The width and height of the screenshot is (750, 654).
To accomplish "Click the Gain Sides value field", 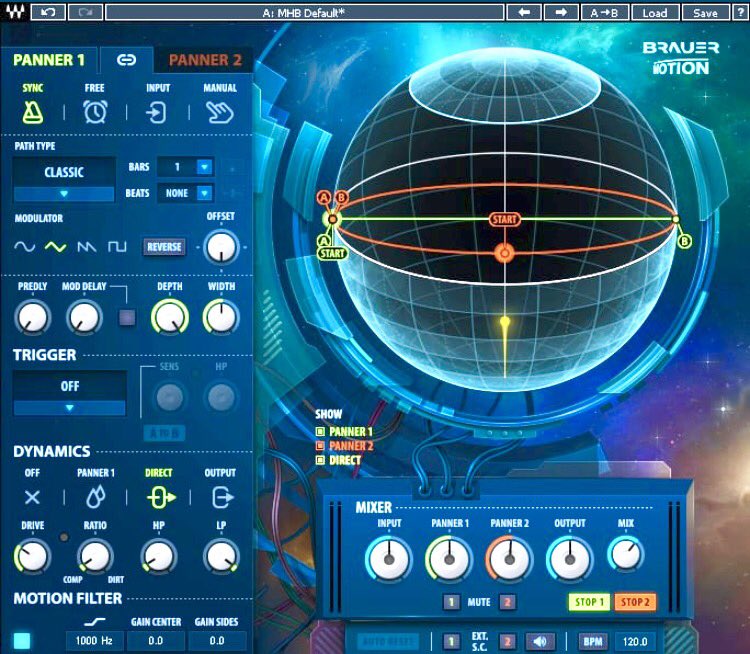I will click(x=217, y=641).
